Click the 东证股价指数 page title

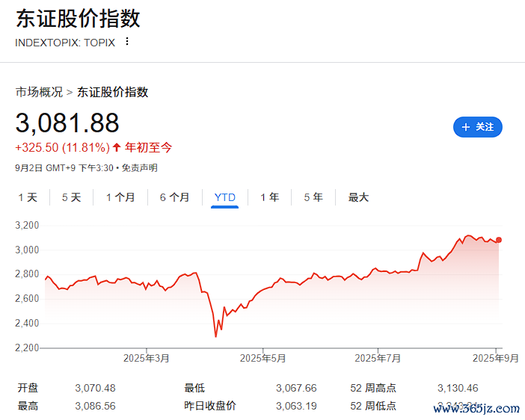[x=78, y=19]
